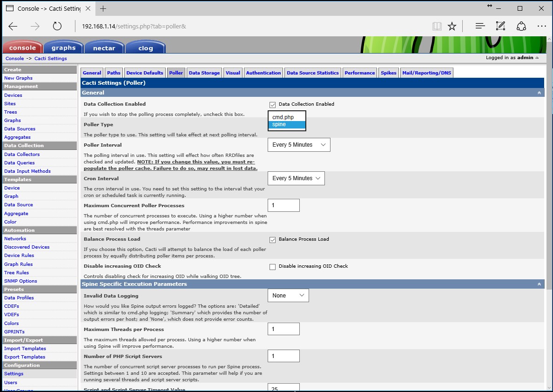Select cmd.php in poller type list
The image size is (553, 392).
287,117
